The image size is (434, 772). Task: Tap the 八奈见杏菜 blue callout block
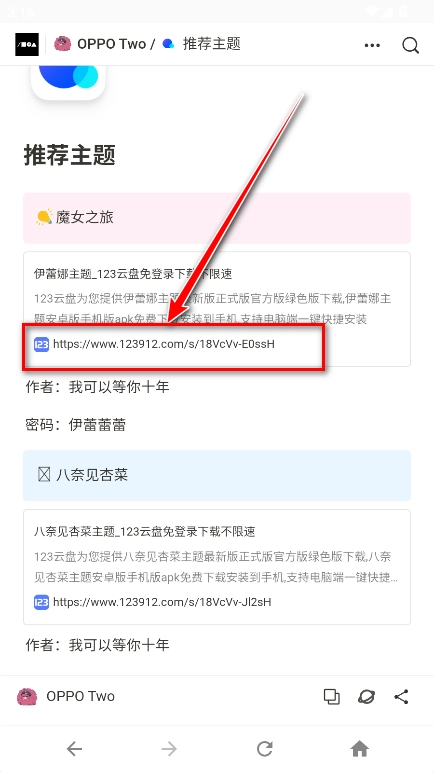coord(217,475)
